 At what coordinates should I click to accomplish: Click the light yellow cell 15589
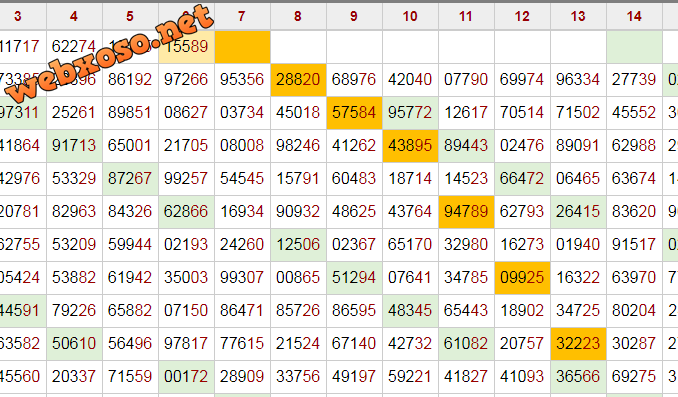pos(186,46)
